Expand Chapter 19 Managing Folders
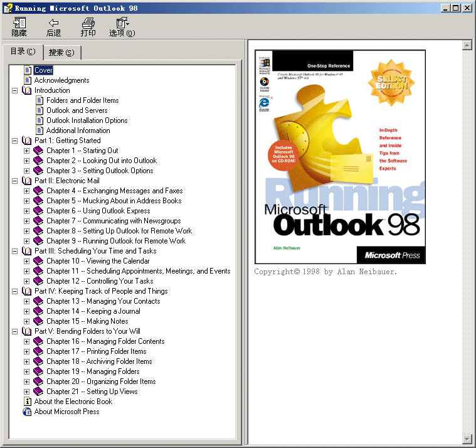476x448 pixels. 27,371
